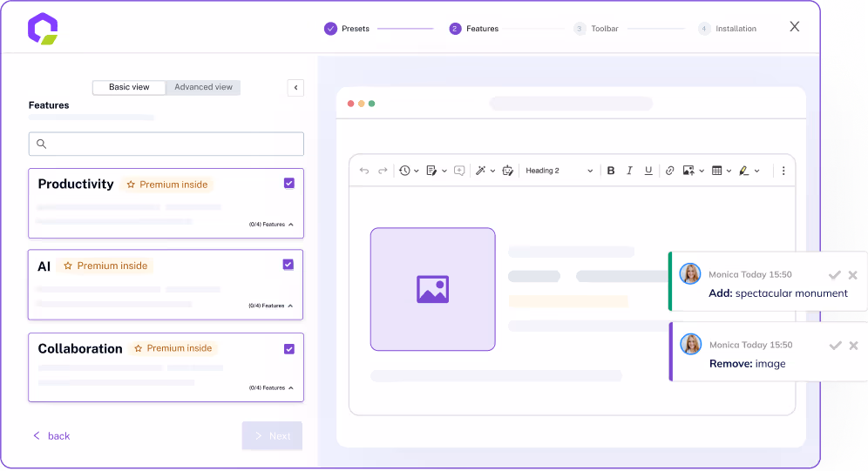Screen dimensions: 868x471
Task: Switch to the Advanced view tab
Action: (203, 87)
